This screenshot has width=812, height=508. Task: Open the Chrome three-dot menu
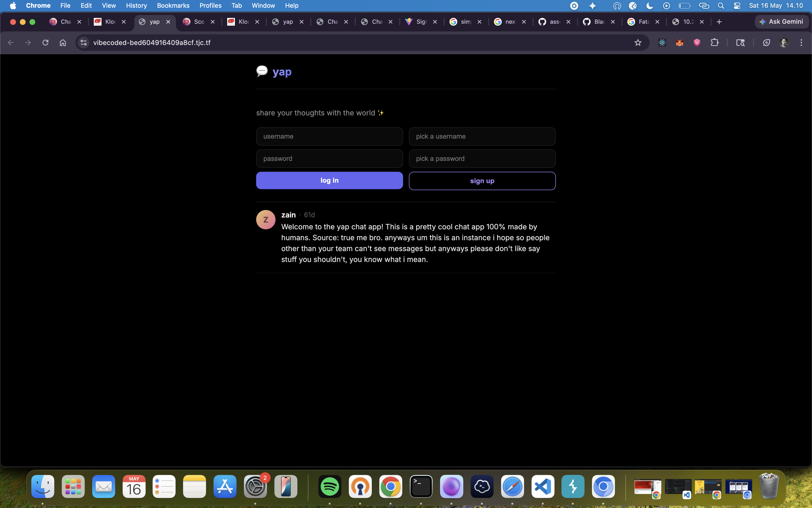pyautogui.click(x=801, y=43)
